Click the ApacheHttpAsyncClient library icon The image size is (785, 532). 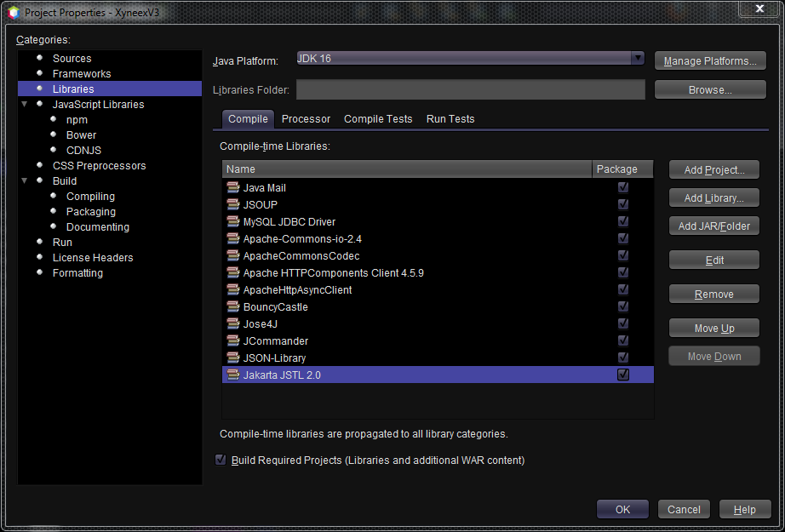point(232,289)
